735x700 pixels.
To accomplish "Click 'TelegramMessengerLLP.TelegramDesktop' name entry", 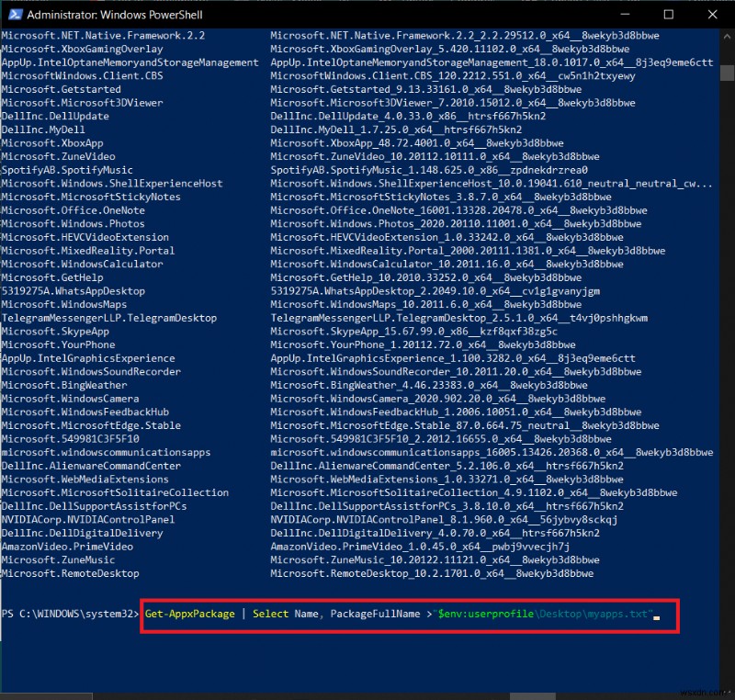I will point(109,318).
